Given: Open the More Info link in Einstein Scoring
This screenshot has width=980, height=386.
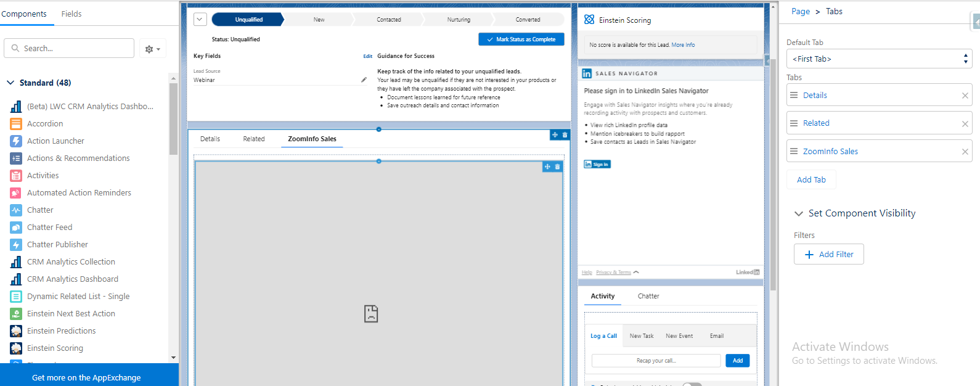Looking at the screenshot, I should click(x=683, y=45).
